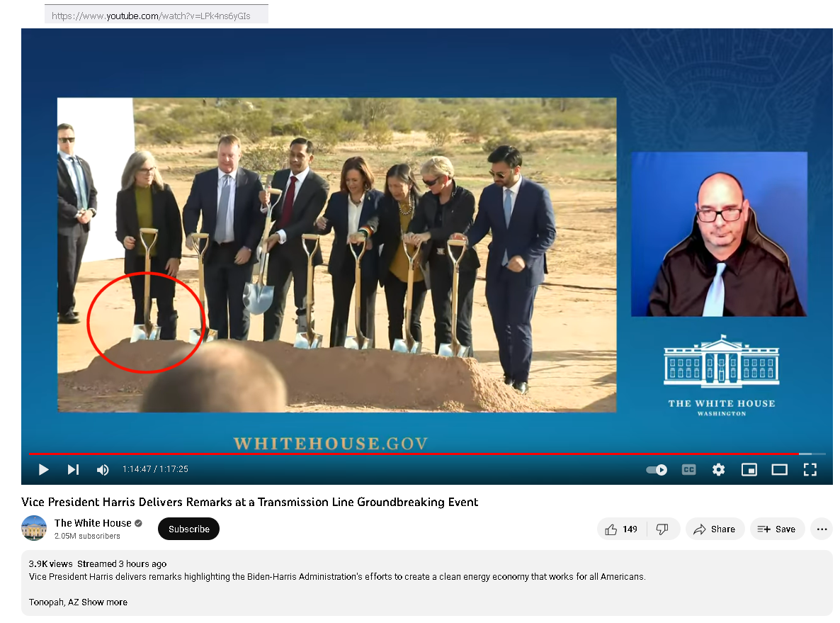Save the video to a playlist
The image size is (840, 623).
pos(777,529)
